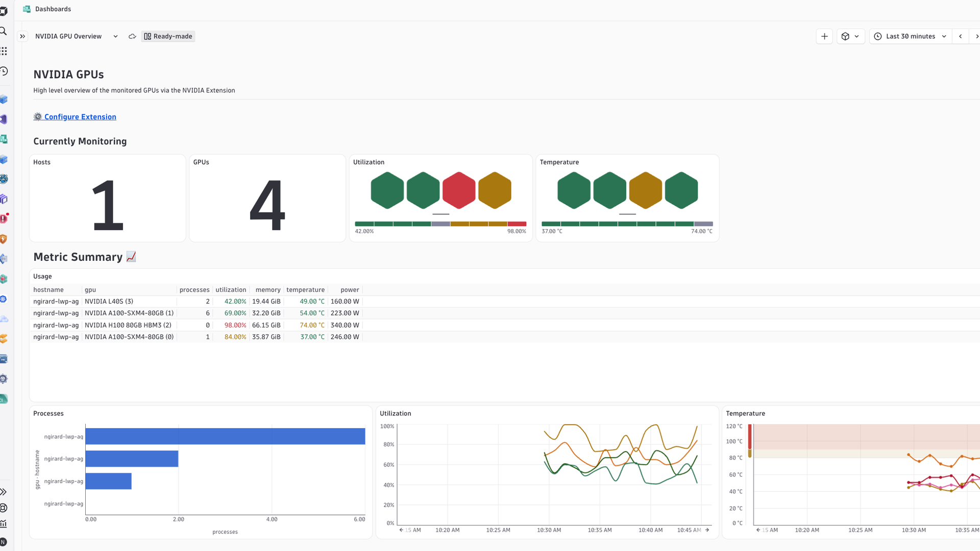Open the orange shield security icon in the sidebar

pos(3,239)
